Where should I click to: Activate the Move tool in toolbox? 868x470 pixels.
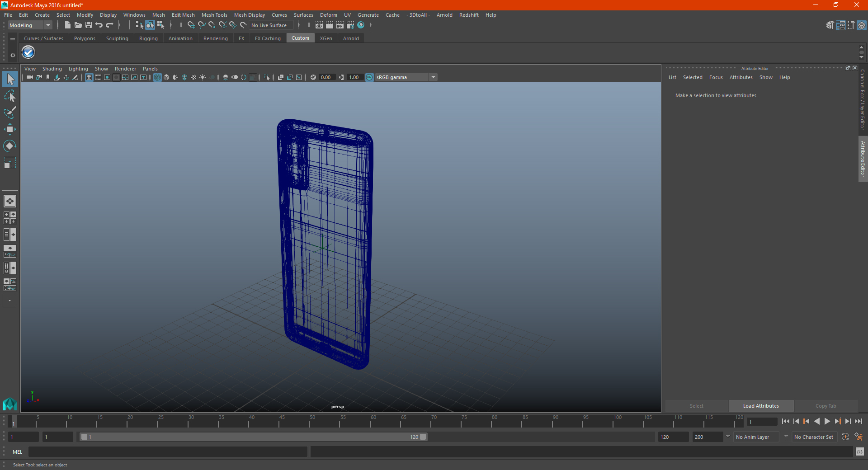pyautogui.click(x=10, y=129)
